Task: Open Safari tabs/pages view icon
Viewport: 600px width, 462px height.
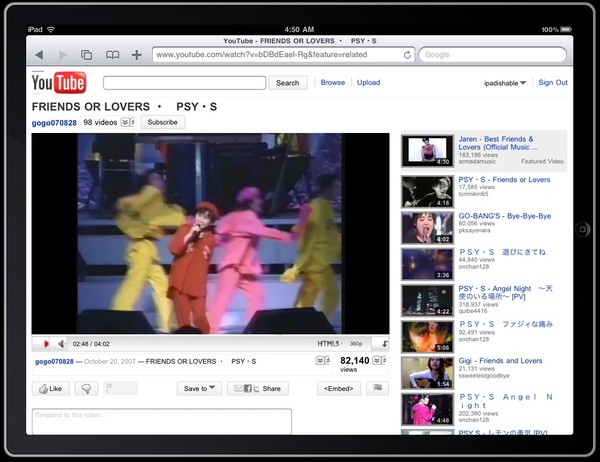Action: tap(87, 54)
